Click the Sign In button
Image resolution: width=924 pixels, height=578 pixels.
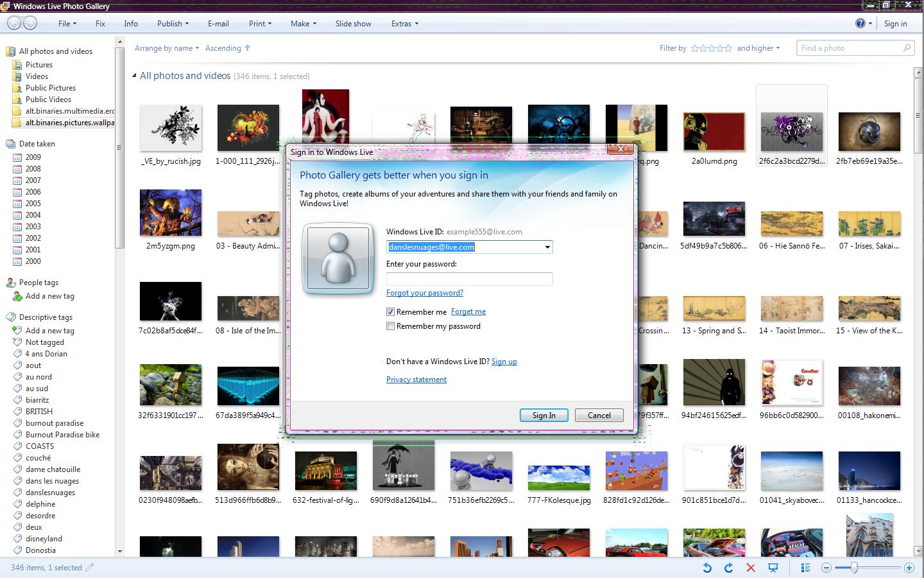click(543, 416)
